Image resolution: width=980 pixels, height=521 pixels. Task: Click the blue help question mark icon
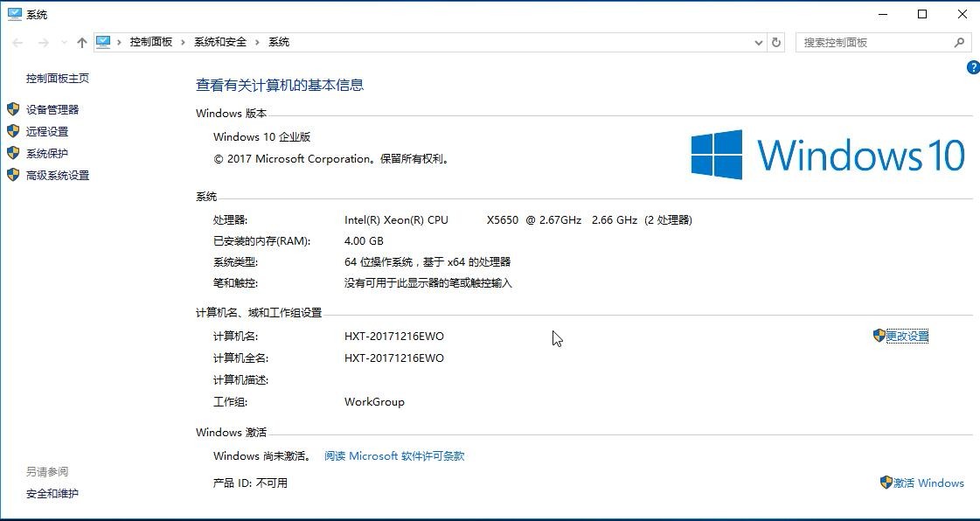pyautogui.click(x=973, y=67)
